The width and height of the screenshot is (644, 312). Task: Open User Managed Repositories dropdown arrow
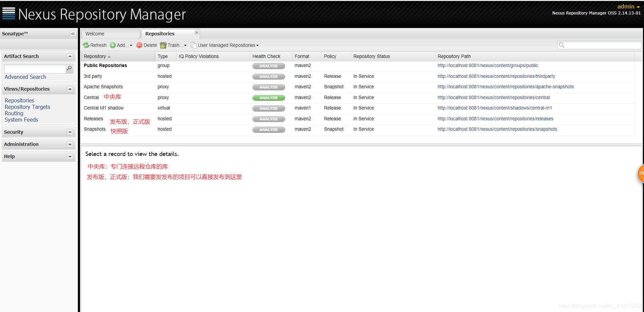257,45
